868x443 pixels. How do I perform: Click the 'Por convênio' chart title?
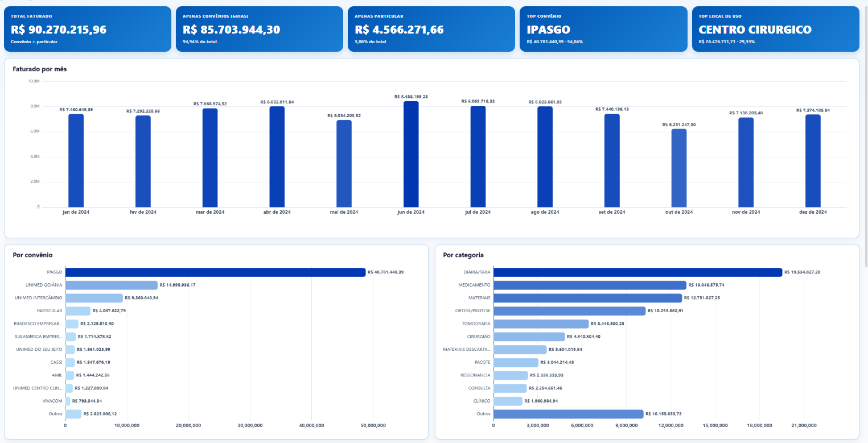32,255
